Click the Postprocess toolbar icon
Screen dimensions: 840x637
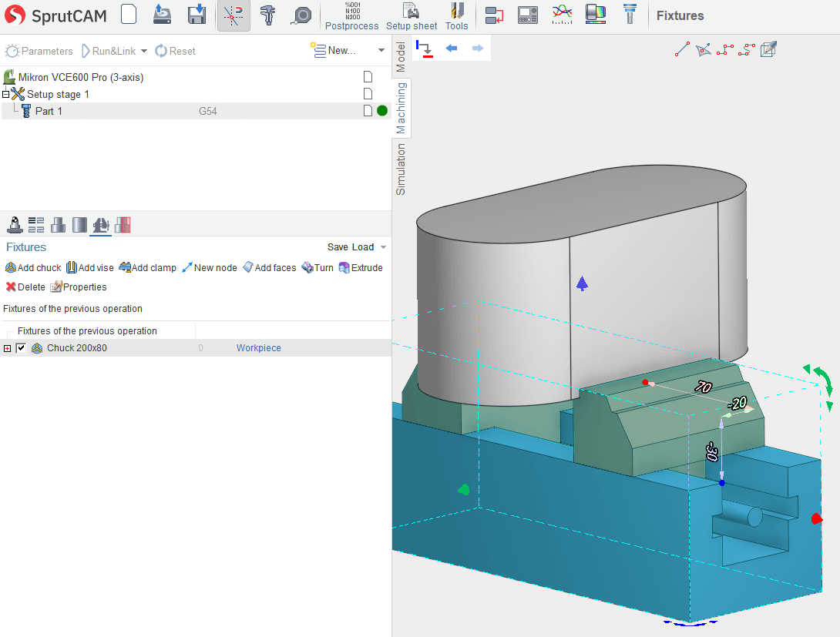click(x=351, y=16)
